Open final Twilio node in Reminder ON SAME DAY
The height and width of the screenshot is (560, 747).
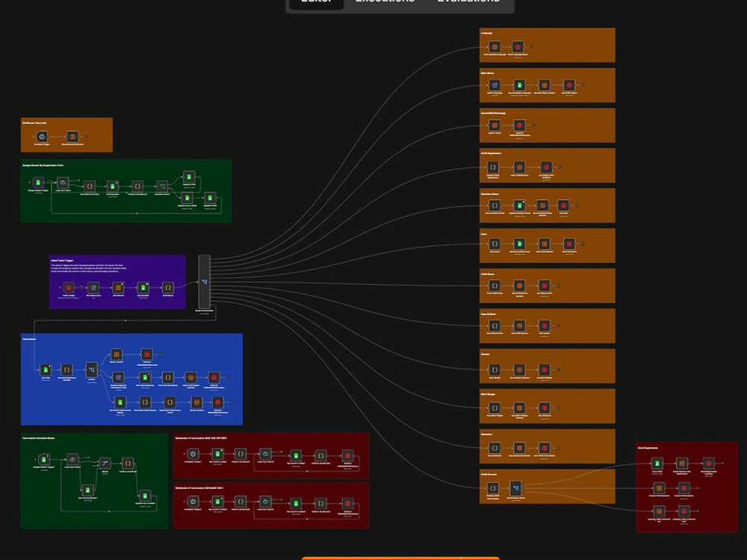click(348, 503)
